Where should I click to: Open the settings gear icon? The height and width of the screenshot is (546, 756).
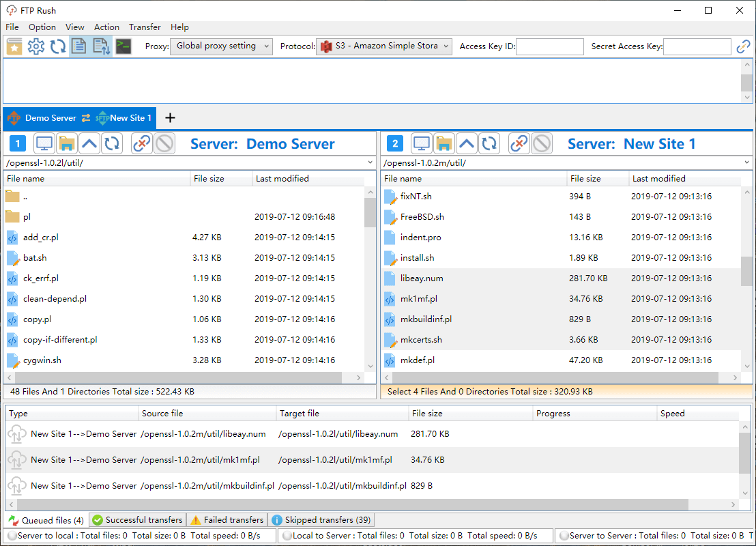tap(35, 46)
